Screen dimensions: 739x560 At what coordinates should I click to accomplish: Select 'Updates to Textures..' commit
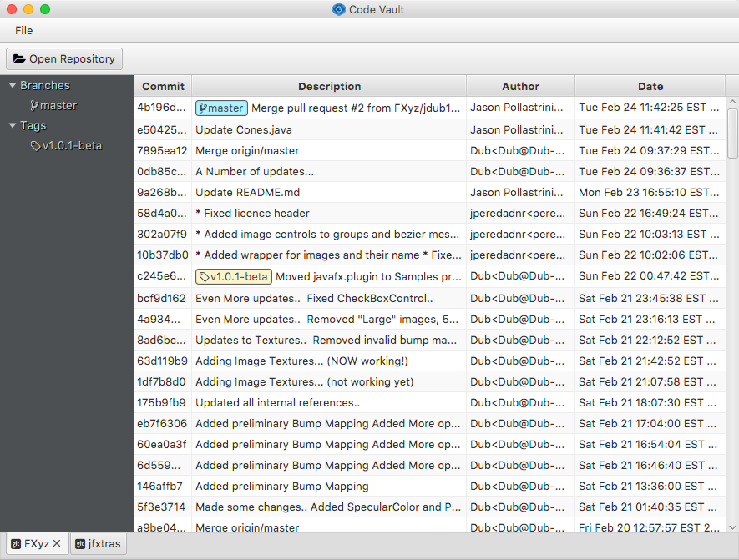429,340
